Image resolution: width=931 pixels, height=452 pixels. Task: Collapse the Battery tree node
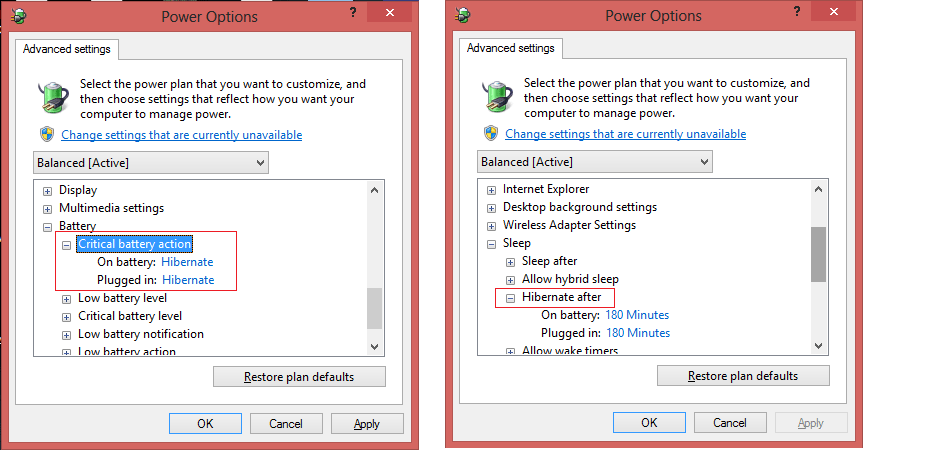click(x=48, y=227)
